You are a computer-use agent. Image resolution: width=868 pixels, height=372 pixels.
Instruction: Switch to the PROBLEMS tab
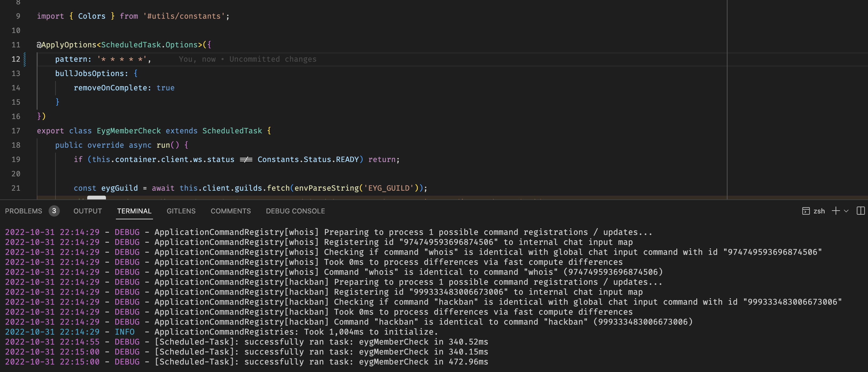tap(23, 211)
